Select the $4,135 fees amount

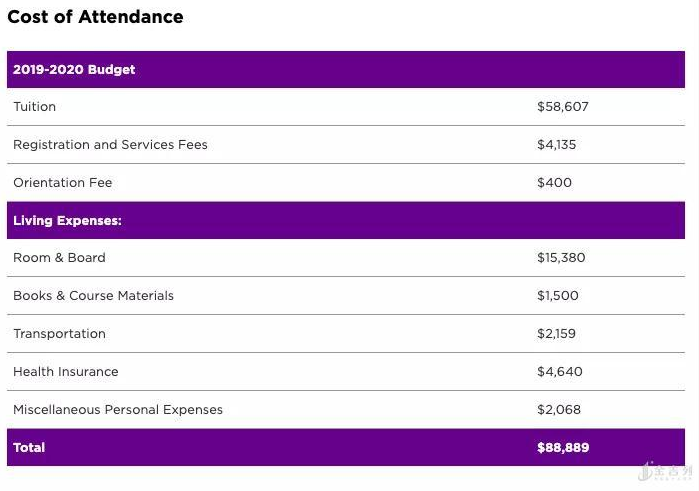557,145
